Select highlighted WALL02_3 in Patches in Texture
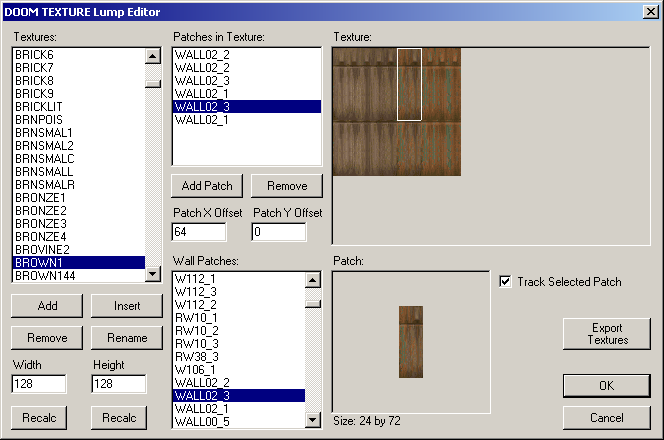 [247, 107]
